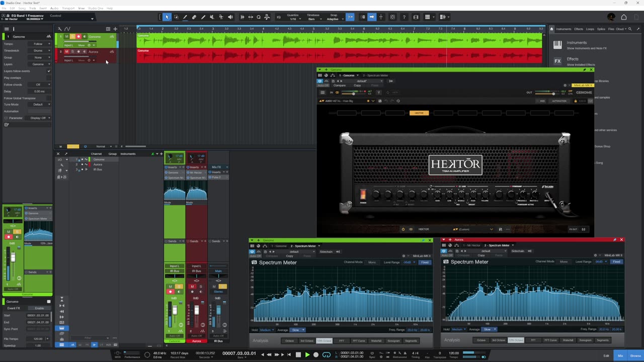This screenshot has height=362, width=644.
Task: Open the Tempo Follow dropdown
Action: tap(40, 44)
